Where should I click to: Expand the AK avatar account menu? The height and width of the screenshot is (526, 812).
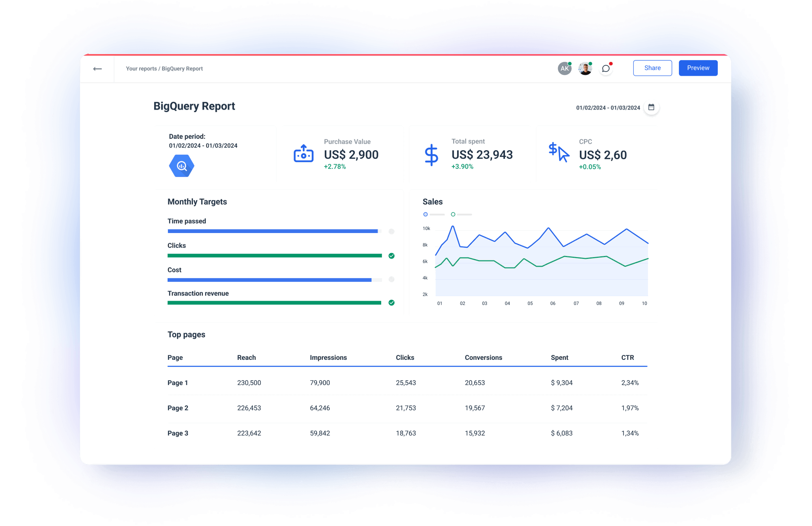(564, 68)
